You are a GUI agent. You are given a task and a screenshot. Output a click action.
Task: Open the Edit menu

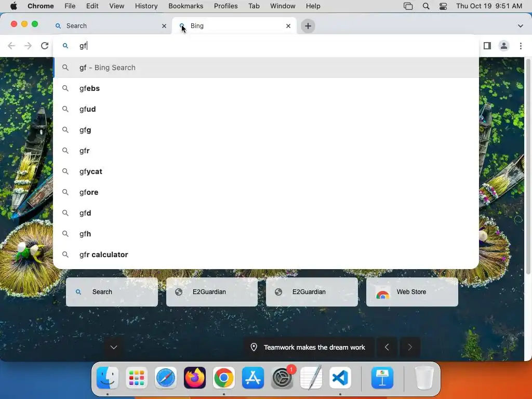click(x=92, y=6)
